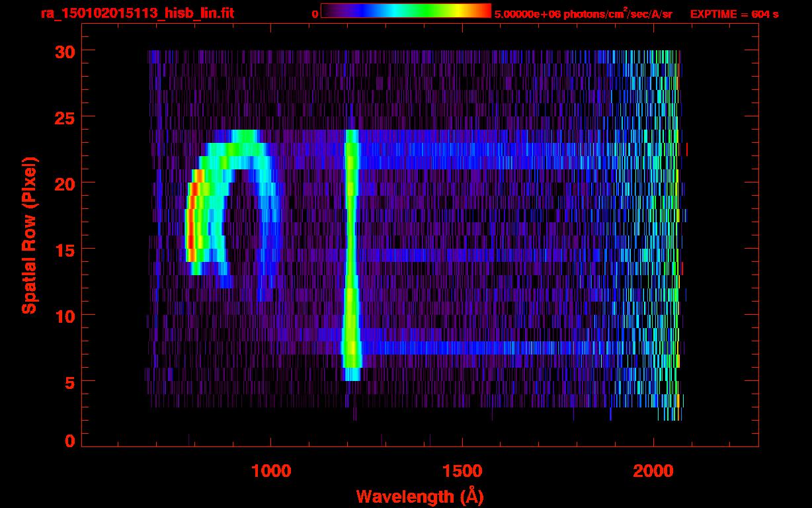Click the y-axis tick label 10
Image resolution: width=812 pixels, height=508 pixels.
[x=64, y=316]
